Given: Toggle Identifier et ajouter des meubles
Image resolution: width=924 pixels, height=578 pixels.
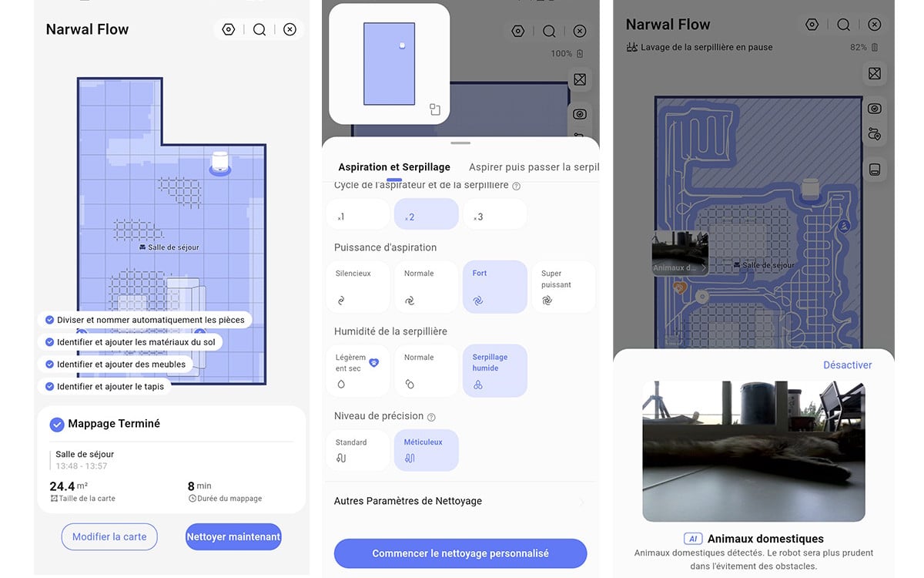Looking at the screenshot, I should 115,364.
